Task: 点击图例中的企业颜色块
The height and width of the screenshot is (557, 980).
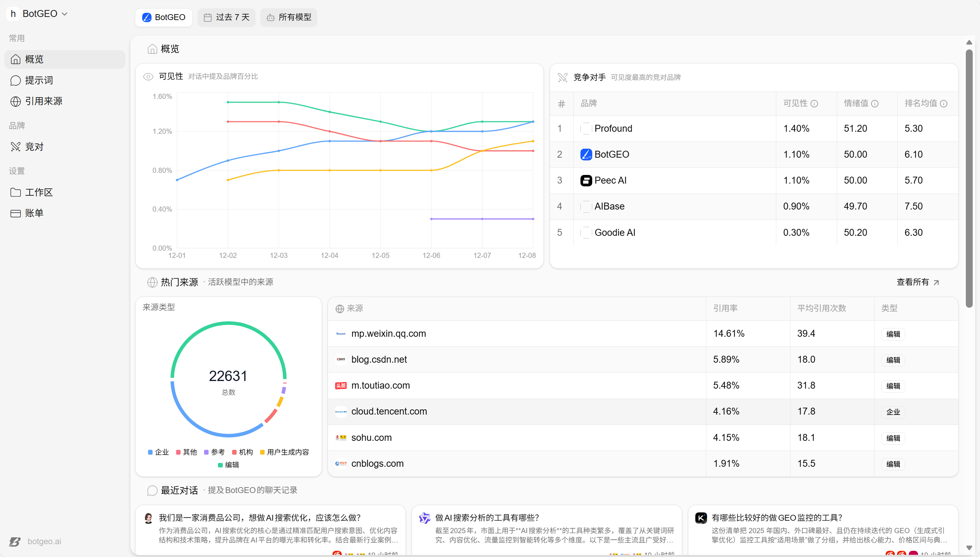Action: (150, 452)
